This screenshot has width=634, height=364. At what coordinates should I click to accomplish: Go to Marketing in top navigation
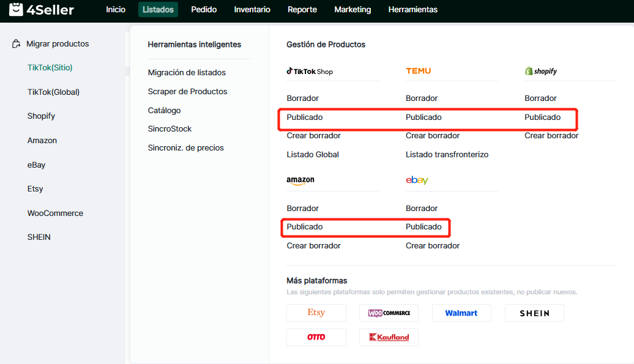pyautogui.click(x=352, y=10)
